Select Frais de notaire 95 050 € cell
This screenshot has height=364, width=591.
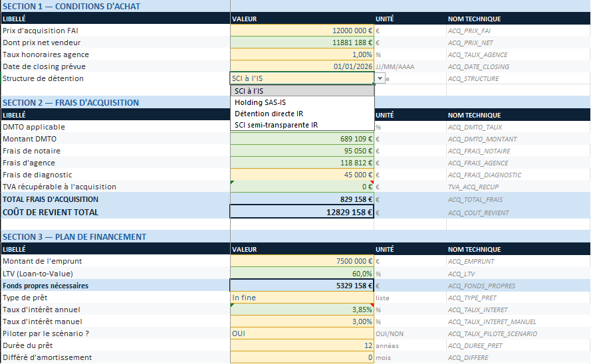(x=302, y=151)
